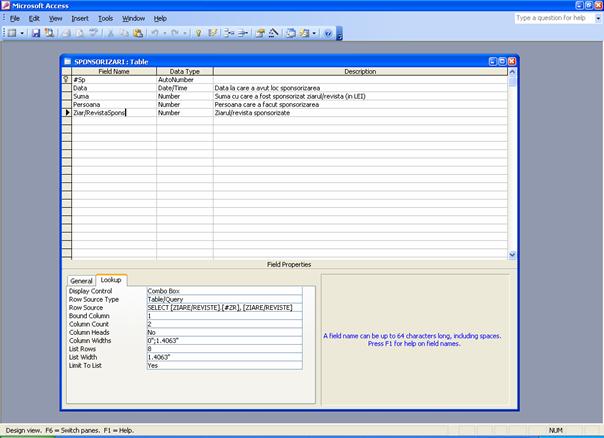Screen dimensions: 604x438
Task: Click the Delete Rows toolbar icon
Action: point(242,33)
